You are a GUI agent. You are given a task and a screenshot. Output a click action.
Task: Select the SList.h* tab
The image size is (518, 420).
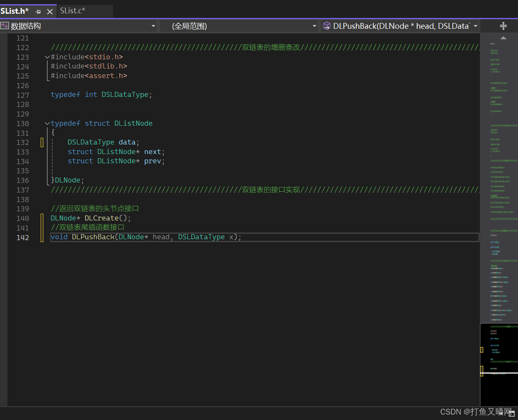pos(15,11)
